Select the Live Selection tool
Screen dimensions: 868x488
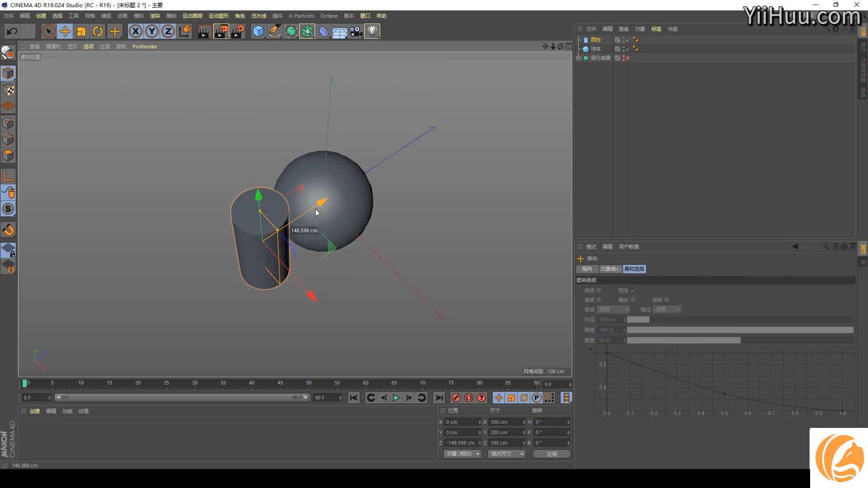[x=48, y=31]
